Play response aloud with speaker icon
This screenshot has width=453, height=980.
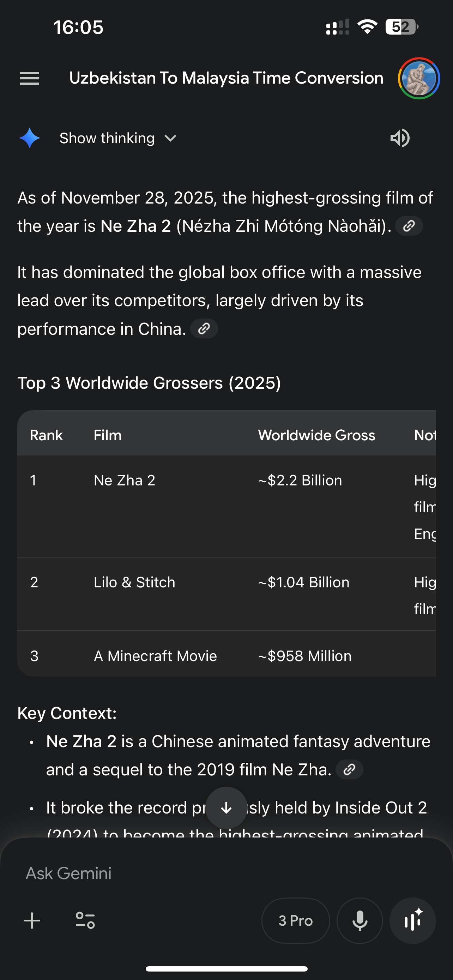click(400, 138)
